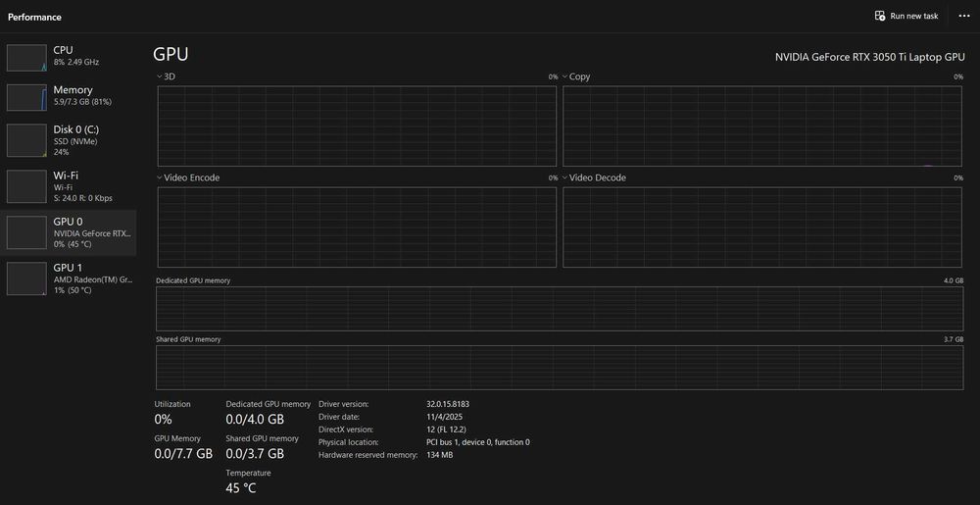Click the Wi-Fi S: 24.0 R: 0 Kbps reading
The width and height of the screenshot is (980, 505).
point(82,198)
